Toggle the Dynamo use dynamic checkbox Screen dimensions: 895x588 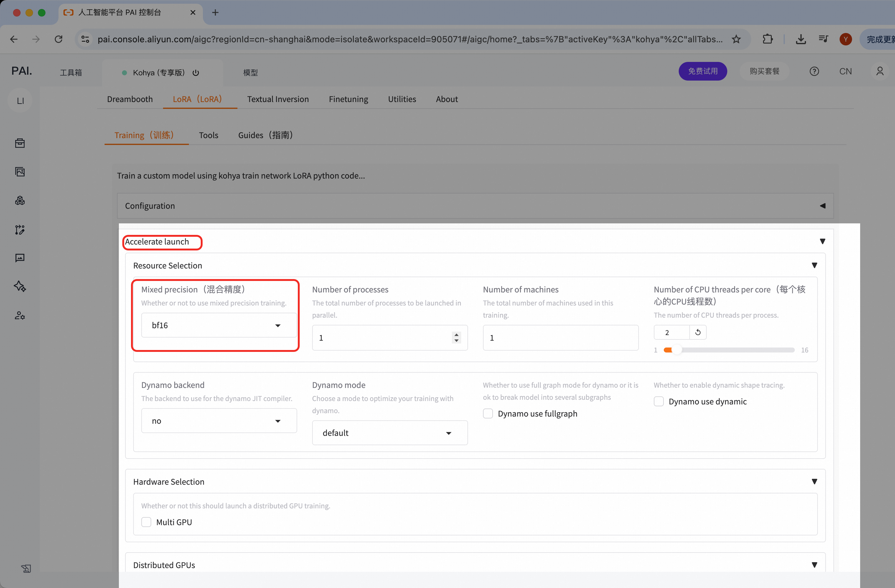click(x=658, y=402)
